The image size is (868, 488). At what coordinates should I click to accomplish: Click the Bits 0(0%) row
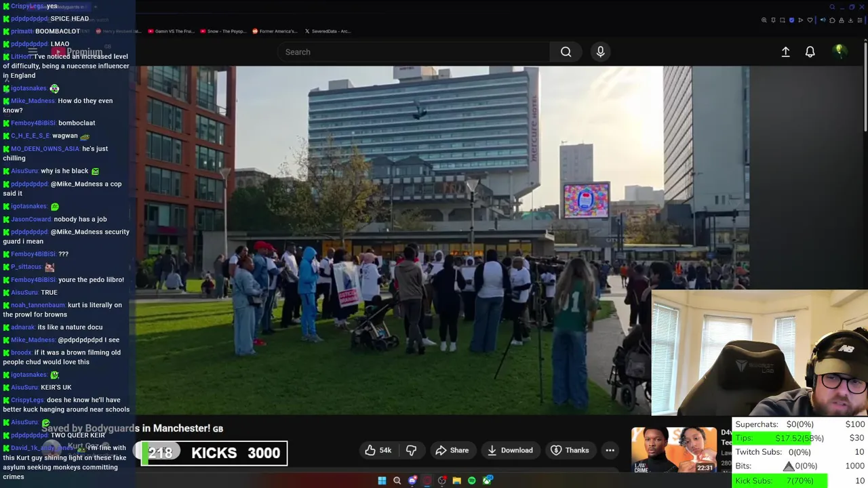tap(800, 466)
